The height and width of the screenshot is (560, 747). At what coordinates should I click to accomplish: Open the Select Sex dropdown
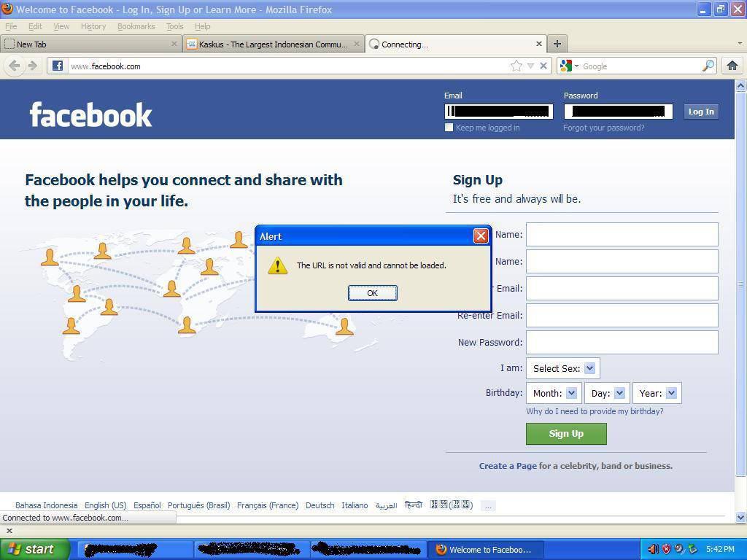click(562, 368)
